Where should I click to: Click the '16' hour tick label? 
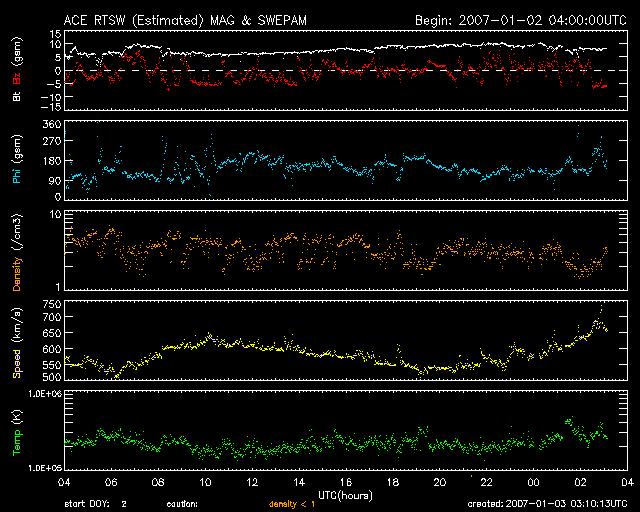coord(346,482)
